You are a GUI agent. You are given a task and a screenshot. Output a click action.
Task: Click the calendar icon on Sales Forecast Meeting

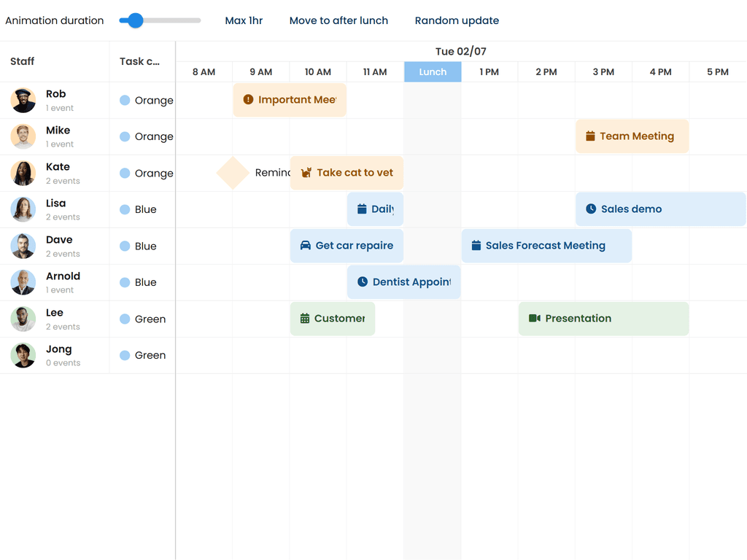click(x=476, y=246)
